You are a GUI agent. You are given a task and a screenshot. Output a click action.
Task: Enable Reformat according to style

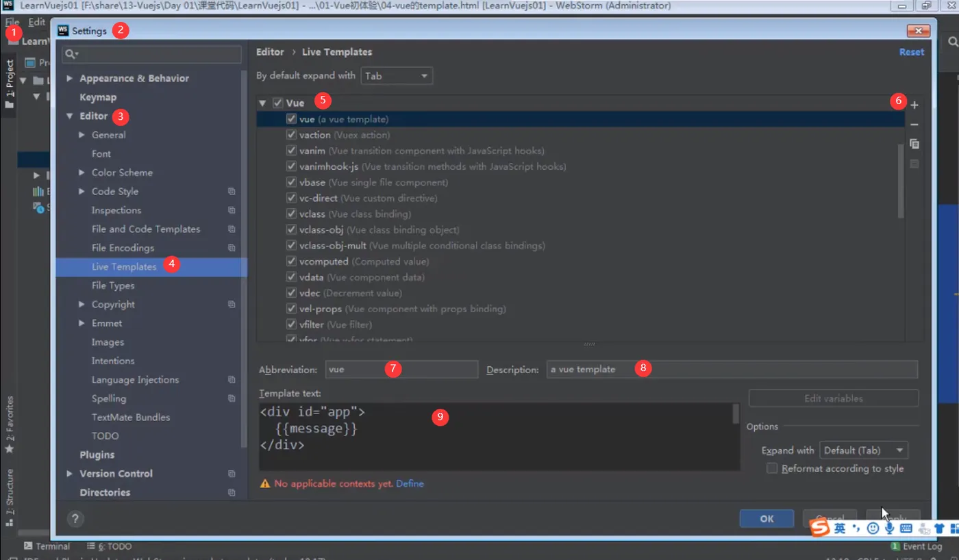pos(772,468)
